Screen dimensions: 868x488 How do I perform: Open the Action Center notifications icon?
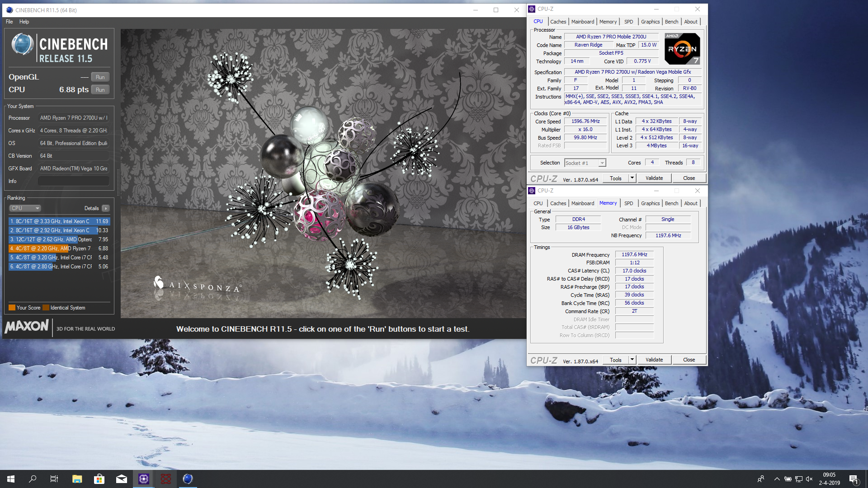tap(854, 479)
